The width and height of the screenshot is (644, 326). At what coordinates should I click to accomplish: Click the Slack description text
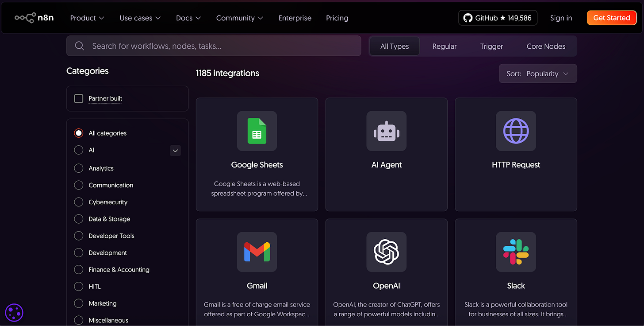pos(516,309)
